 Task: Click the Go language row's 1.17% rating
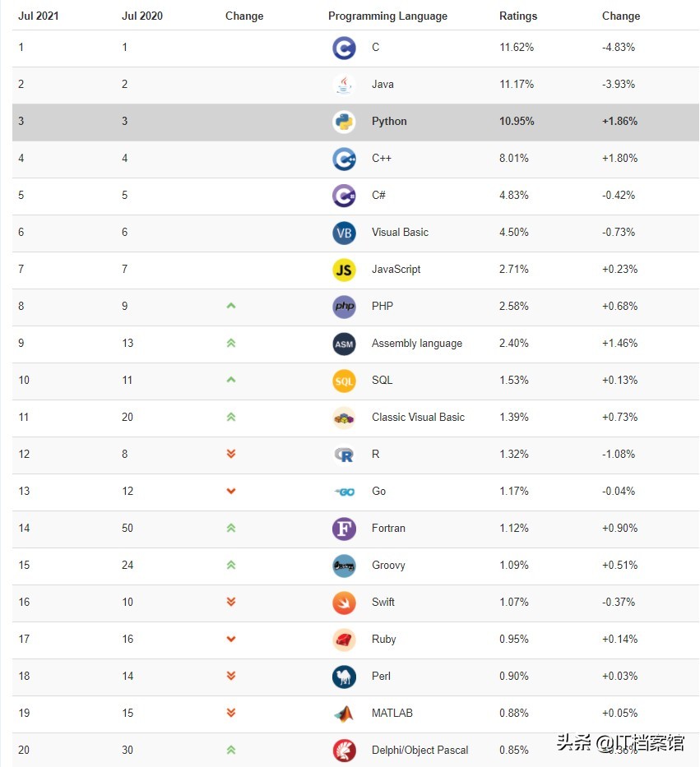click(x=514, y=492)
